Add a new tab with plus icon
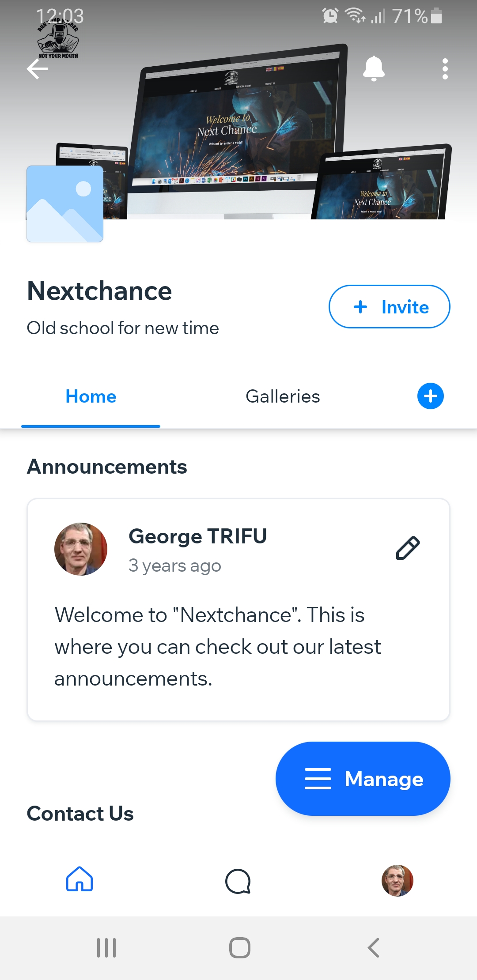 tap(430, 396)
